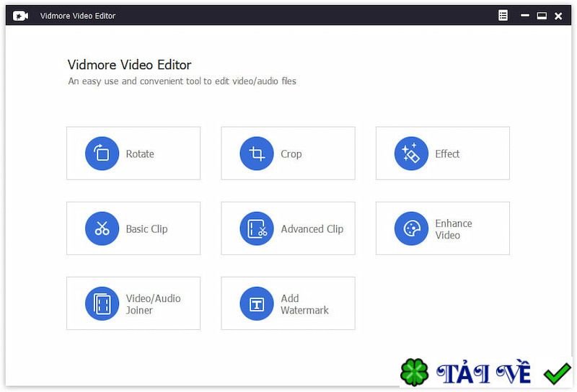Image resolution: width=577 pixels, height=392 pixels.
Task: Minimize the Vidmore Video Editor window
Action: 525,15
